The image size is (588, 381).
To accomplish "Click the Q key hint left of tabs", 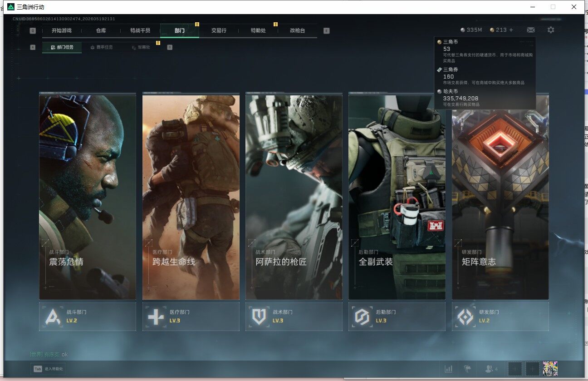I will point(33,31).
